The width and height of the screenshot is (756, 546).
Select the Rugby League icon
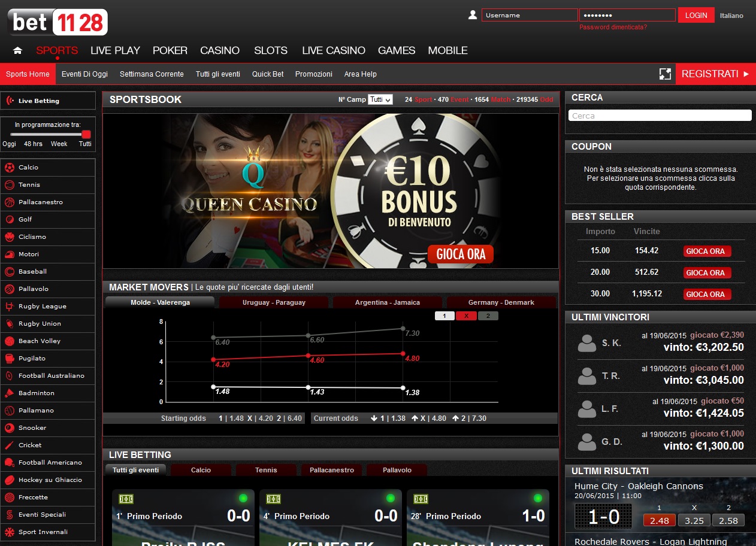[10, 306]
